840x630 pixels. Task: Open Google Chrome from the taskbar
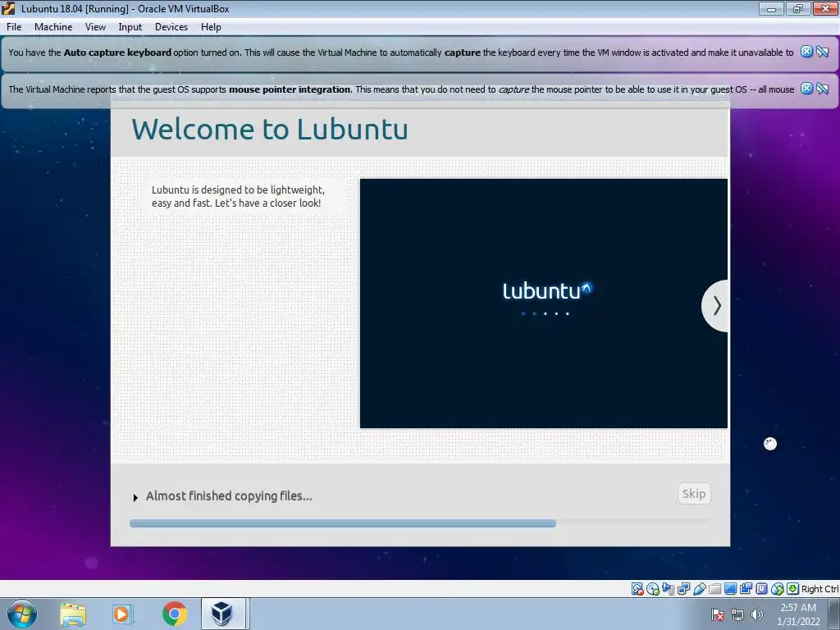click(x=175, y=614)
